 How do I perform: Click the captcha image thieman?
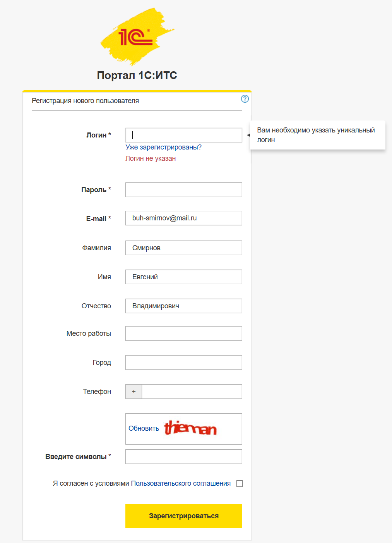(x=190, y=428)
